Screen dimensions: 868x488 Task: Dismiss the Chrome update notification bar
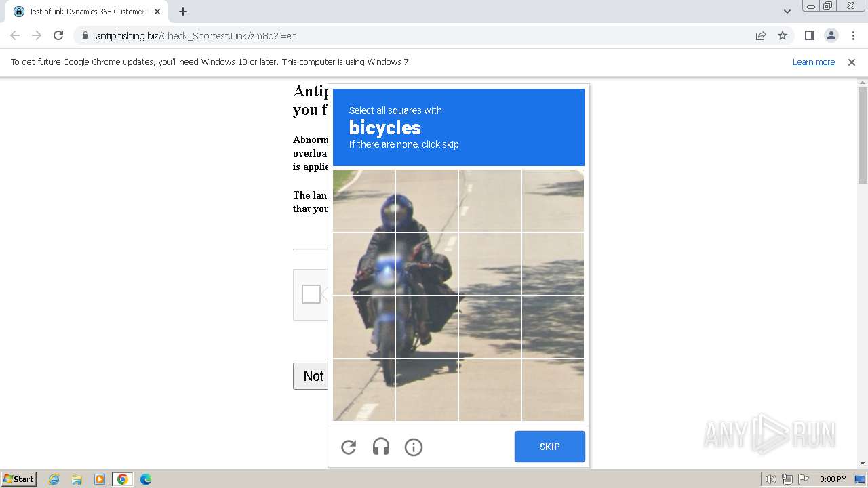852,62
